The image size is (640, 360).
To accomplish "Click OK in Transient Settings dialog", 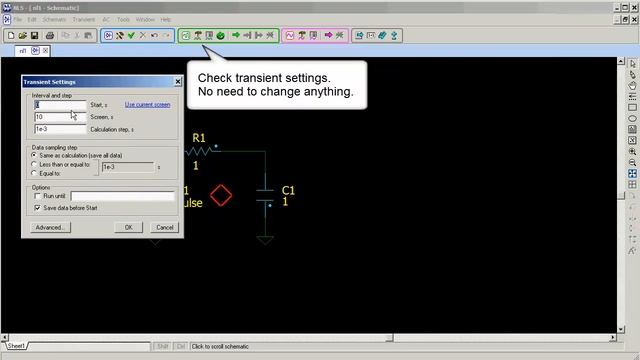I will click(129, 227).
